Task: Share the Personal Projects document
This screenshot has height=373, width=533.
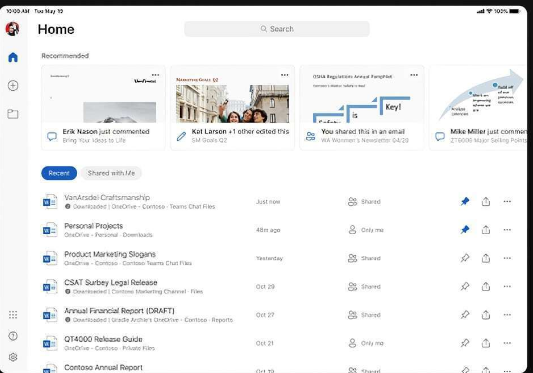Action: tap(486, 230)
